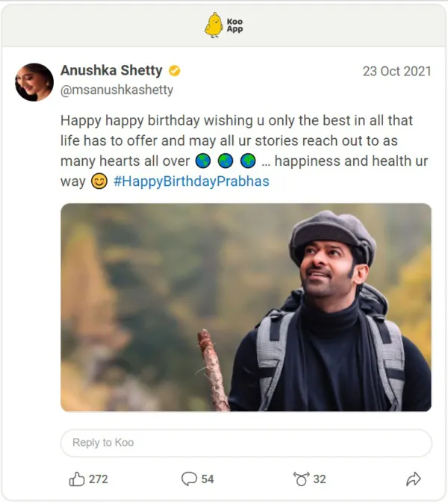Like the post with thumbs-up icon
Screen dimensions: 448x504
[77, 479]
